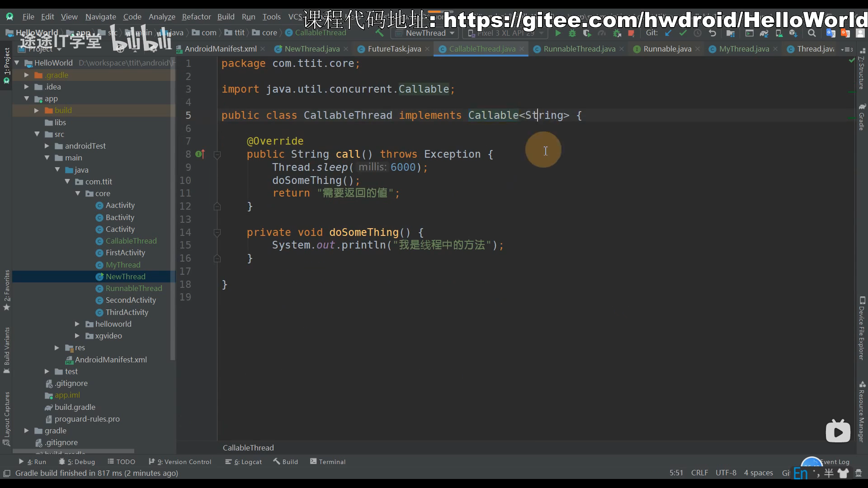The image size is (868, 488).
Task: Click the Run Anything icon in toolbar
Action: (749, 33)
